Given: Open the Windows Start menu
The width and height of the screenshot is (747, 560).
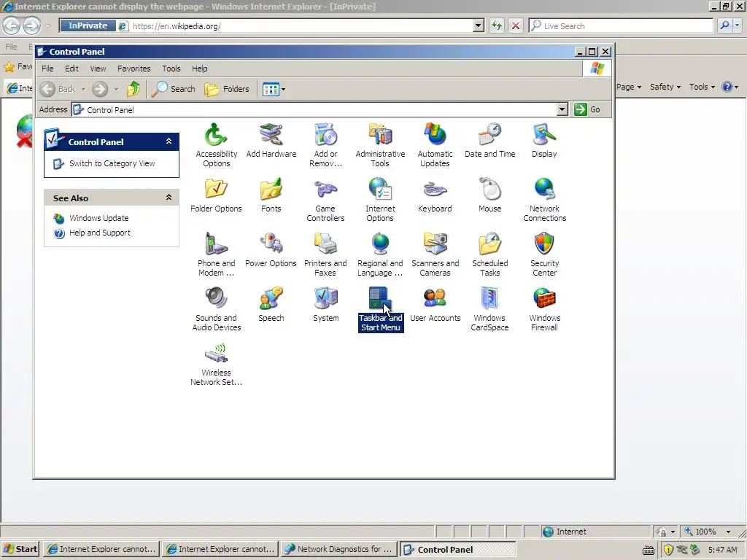Looking at the screenshot, I should 20,549.
